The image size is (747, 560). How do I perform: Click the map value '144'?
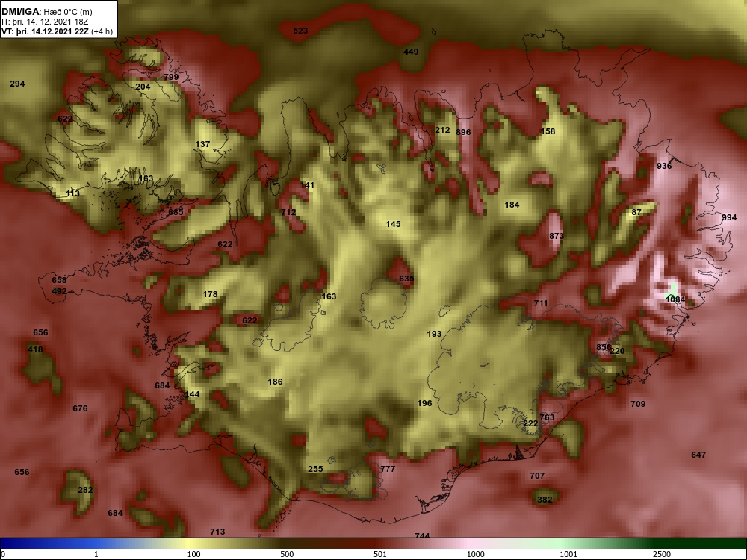tap(192, 394)
